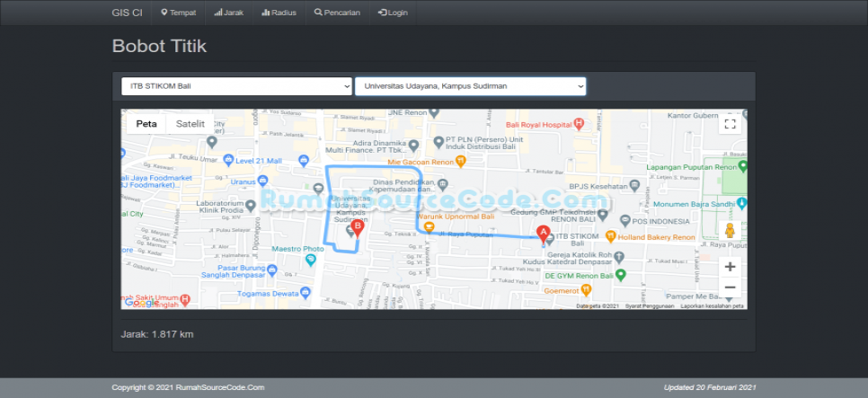Pick up the Street View pegman
The width and height of the screenshot is (868, 398).
pyautogui.click(x=730, y=230)
